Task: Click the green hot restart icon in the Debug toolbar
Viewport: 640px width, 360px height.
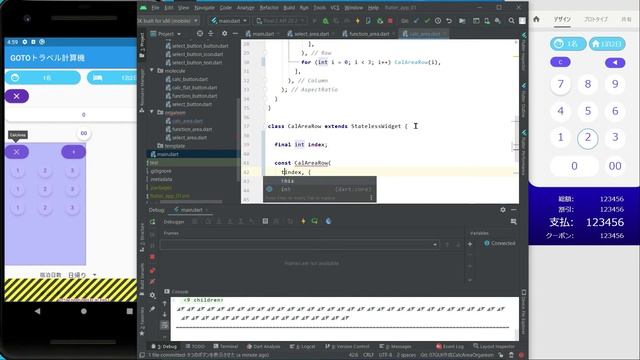Action: click(x=315, y=221)
